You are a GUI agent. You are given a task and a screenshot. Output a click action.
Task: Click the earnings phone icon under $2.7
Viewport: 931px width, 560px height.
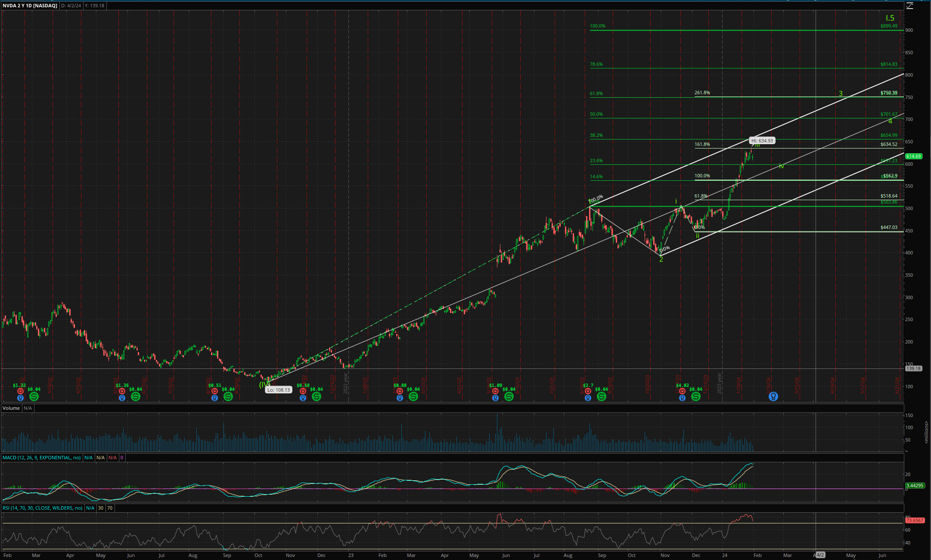[x=588, y=391]
